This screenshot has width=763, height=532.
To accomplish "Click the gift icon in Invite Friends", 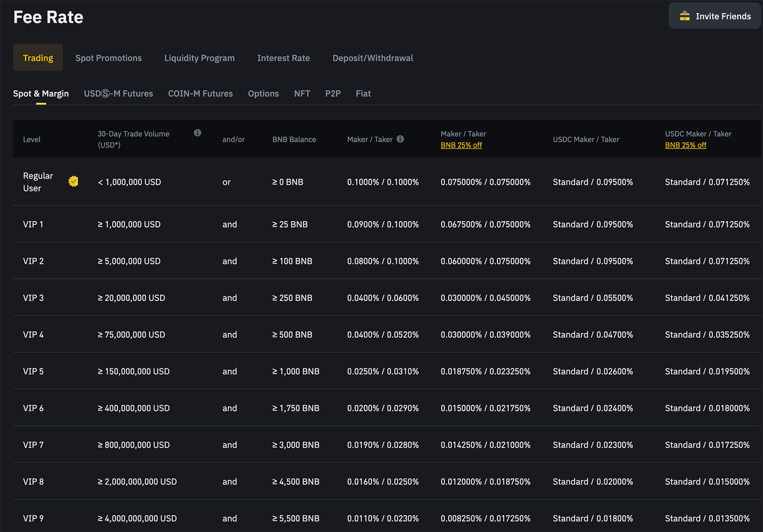I will pos(684,16).
